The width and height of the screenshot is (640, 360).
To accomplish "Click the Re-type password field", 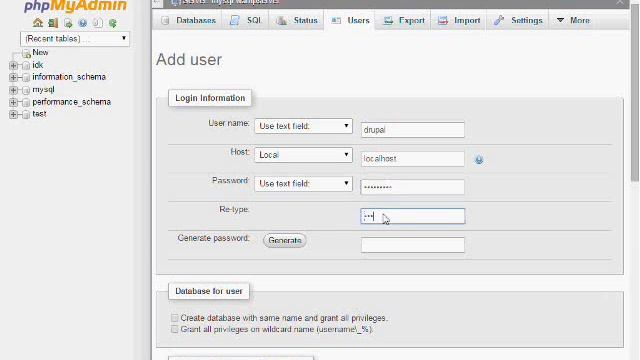I will (x=413, y=216).
